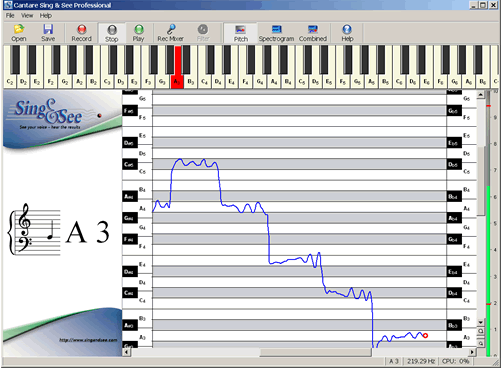Play the G3 piano key
The height and width of the screenshot is (368, 501).
click(162, 82)
